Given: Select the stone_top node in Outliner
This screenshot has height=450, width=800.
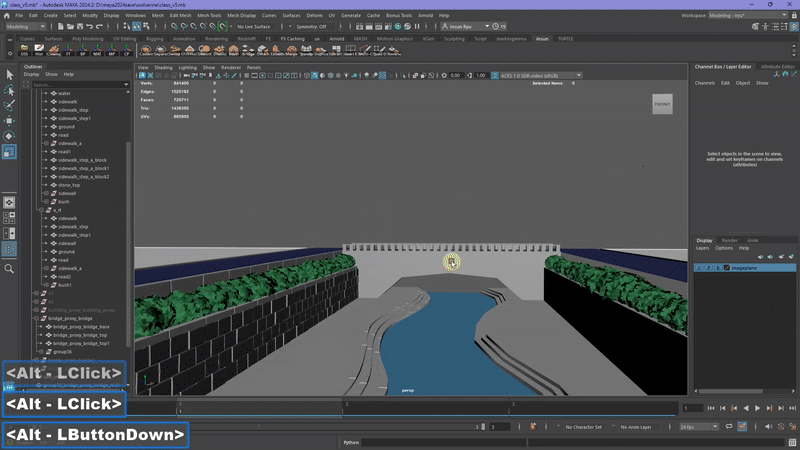Looking at the screenshot, I should [69, 185].
